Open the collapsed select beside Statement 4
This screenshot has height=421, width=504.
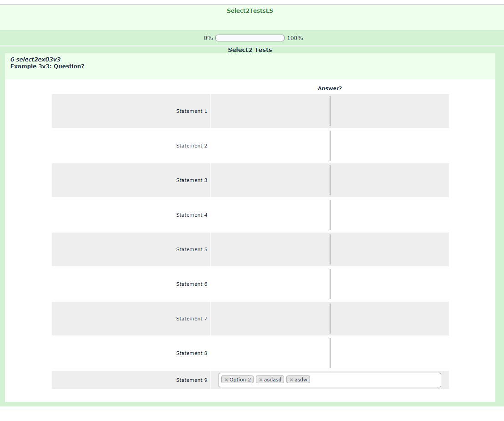click(330, 215)
